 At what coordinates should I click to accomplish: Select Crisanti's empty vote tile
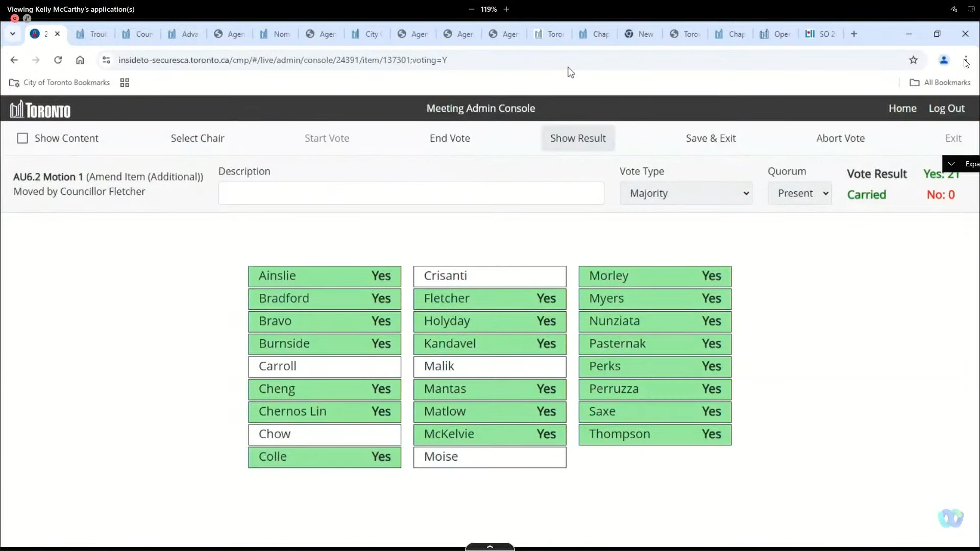489,276
